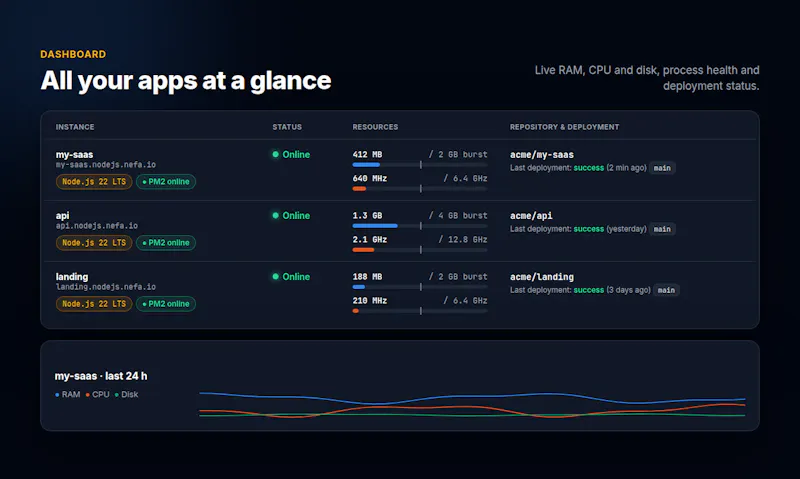Open the landing instance name

(72, 276)
